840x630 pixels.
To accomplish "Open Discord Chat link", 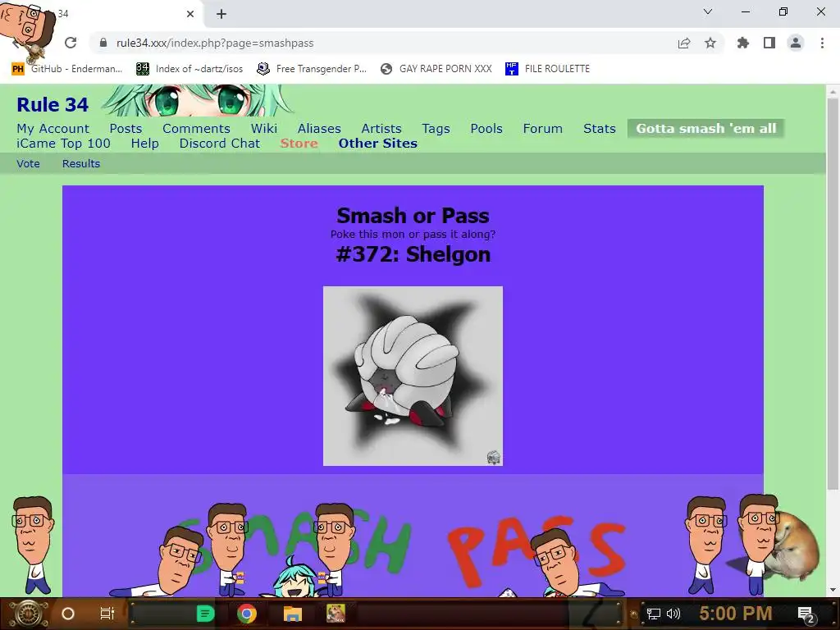I will (x=220, y=144).
